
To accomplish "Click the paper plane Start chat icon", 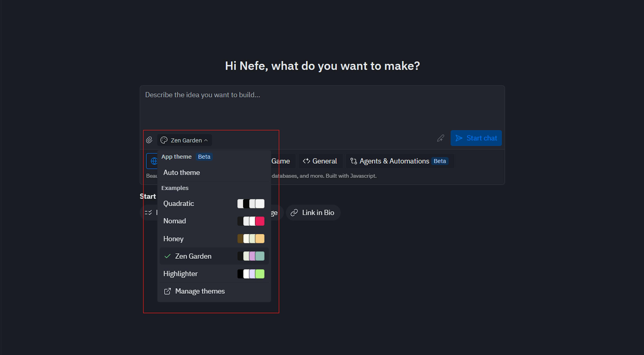I will coord(459,138).
